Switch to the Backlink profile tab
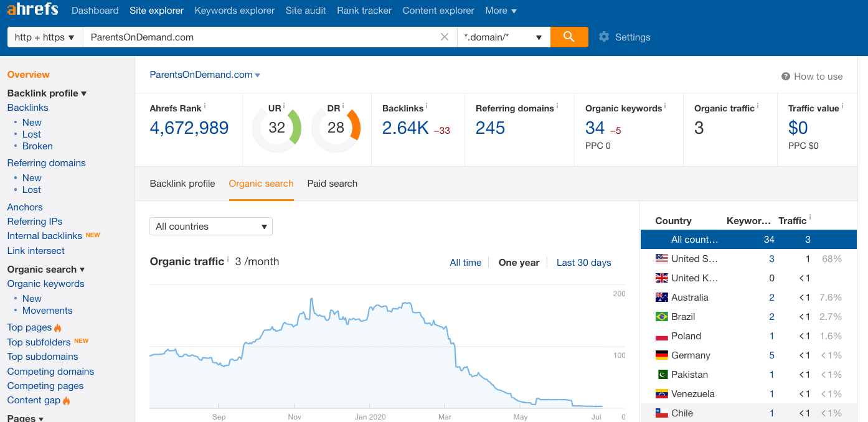This screenshot has height=422, width=868. point(182,184)
